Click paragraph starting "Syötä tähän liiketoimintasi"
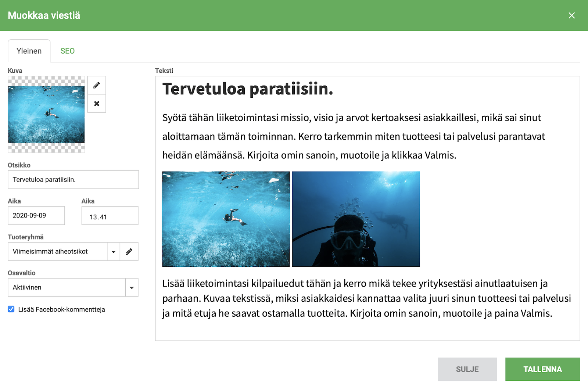The height and width of the screenshot is (388, 588). point(354,136)
